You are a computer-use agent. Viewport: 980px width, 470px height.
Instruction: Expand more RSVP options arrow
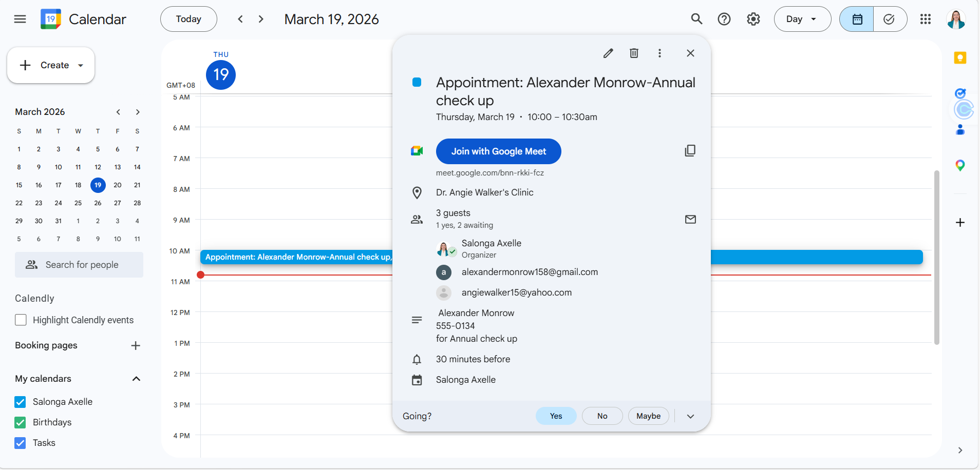pos(690,416)
